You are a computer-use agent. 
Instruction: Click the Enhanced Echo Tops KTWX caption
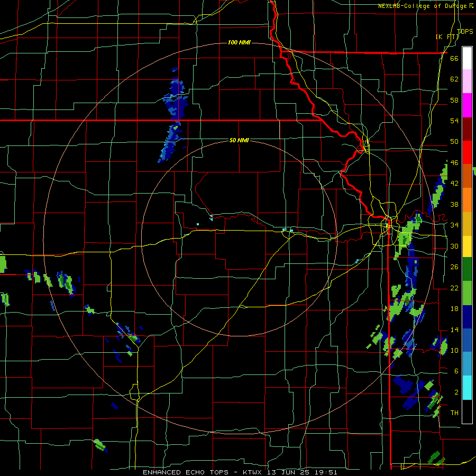240,472
